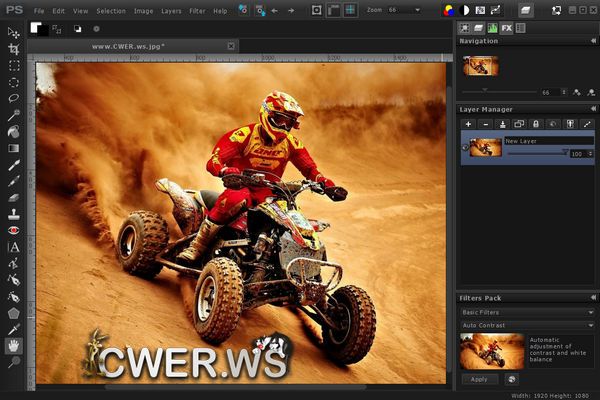
Task: Toggle the grid display in the top toolbar
Action: 351,10
